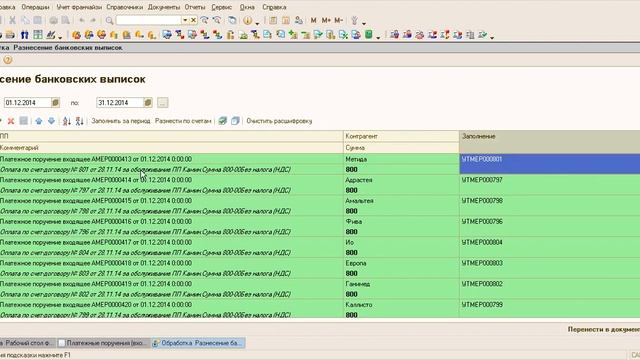The height and width of the screenshot is (360, 640).
Task: Open the Справка menu
Action: coord(274,7)
